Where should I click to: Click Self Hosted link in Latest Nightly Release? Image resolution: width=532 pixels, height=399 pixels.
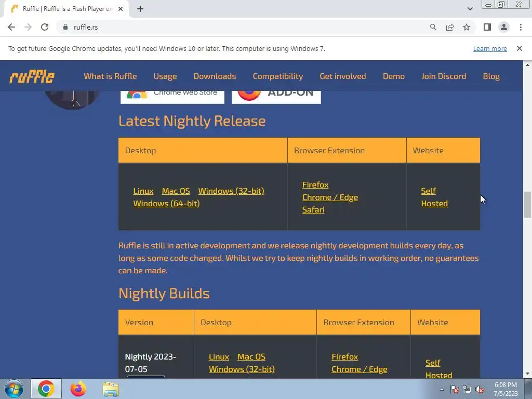pyautogui.click(x=434, y=197)
